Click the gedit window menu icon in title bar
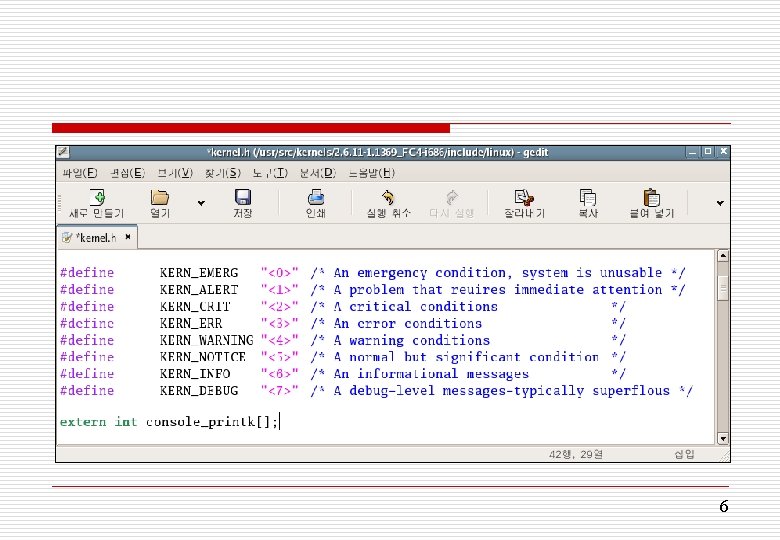This screenshot has width=780, height=540. coord(63,152)
